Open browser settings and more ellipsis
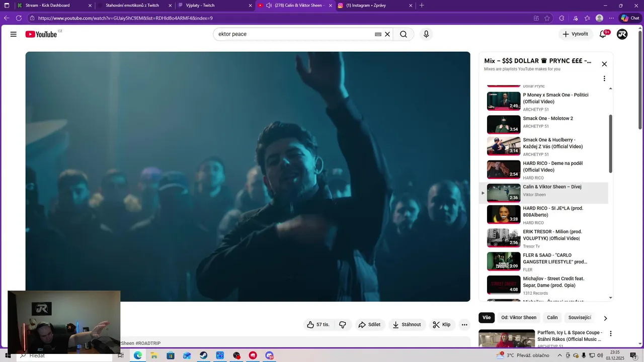 click(x=611, y=18)
